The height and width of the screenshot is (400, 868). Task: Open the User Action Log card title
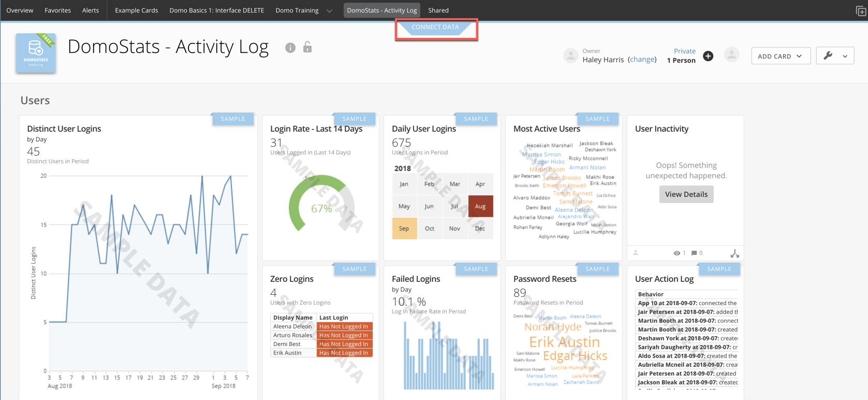[665, 279]
